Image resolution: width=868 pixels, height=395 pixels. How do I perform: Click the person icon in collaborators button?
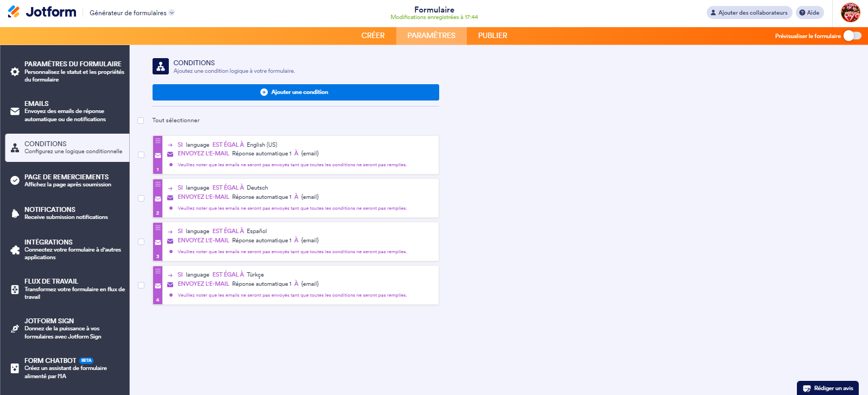click(x=713, y=12)
